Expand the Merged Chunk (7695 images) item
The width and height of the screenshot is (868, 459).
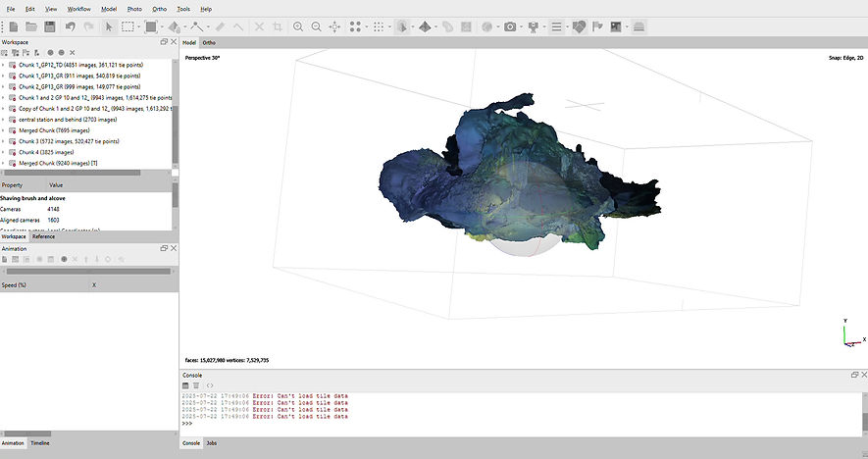tap(3, 130)
